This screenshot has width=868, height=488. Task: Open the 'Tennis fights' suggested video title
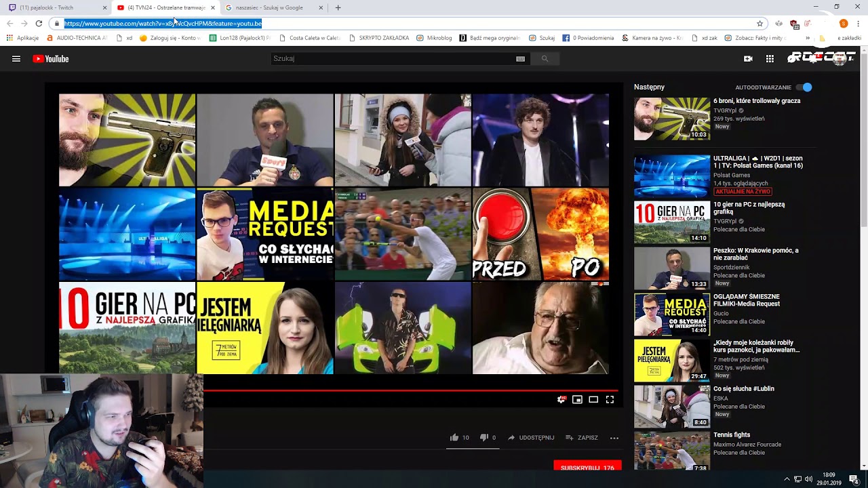click(732, 435)
